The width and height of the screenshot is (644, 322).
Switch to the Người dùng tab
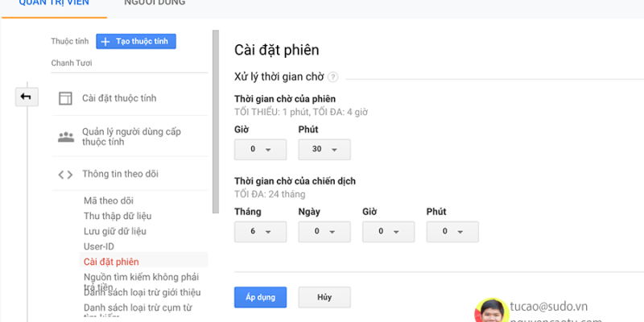tap(155, 3)
